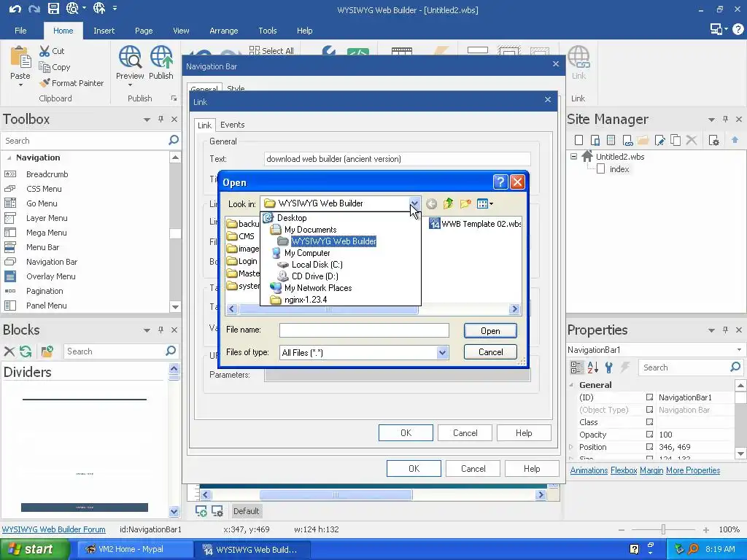747x560 pixels.
Task: Click the folder icon in Blocks toolbar
Action: point(47,351)
